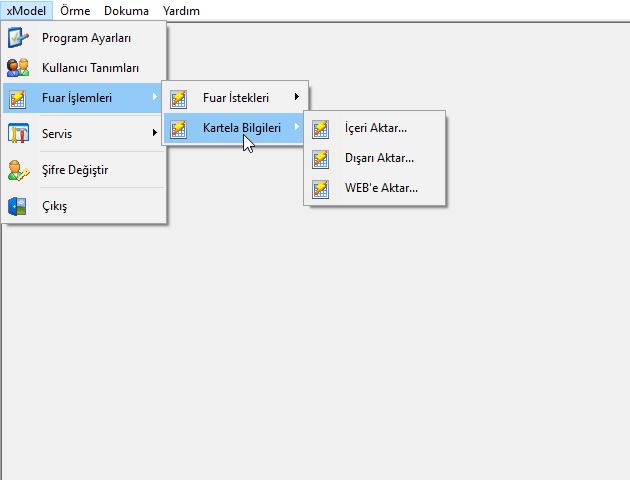This screenshot has height=480, width=630.
Task: Open the Örme menu
Action: point(74,11)
